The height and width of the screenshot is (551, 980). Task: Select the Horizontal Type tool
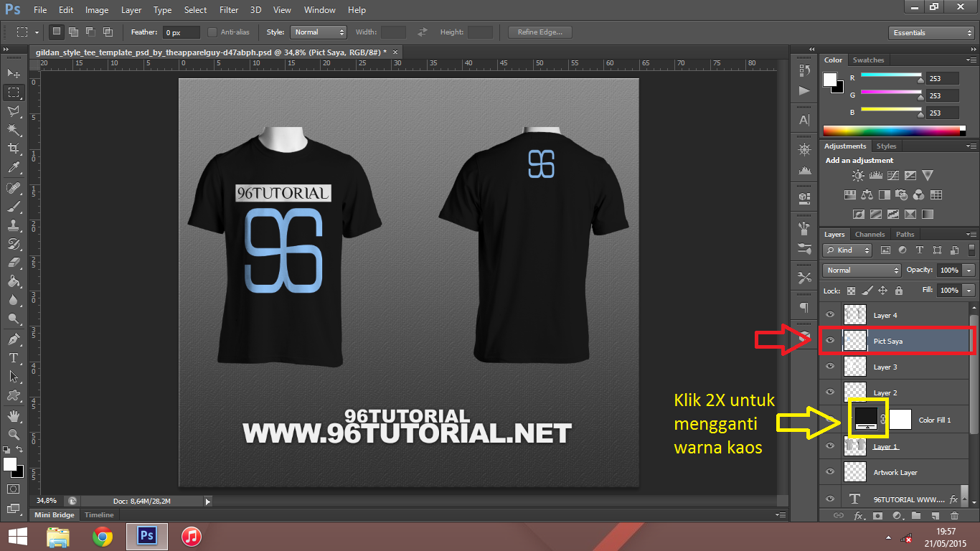click(14, 358)
